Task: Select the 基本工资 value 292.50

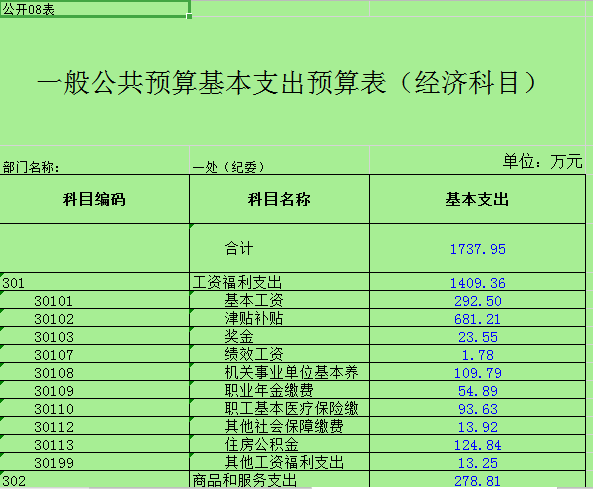Action: [477, 300]
